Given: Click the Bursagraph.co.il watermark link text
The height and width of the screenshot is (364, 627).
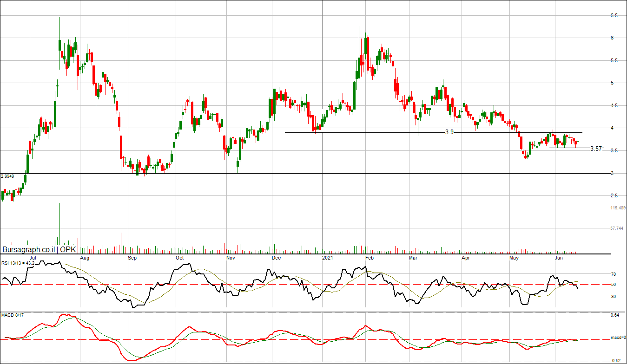Looking at the screenshot, I should click(x=28, y=249).
